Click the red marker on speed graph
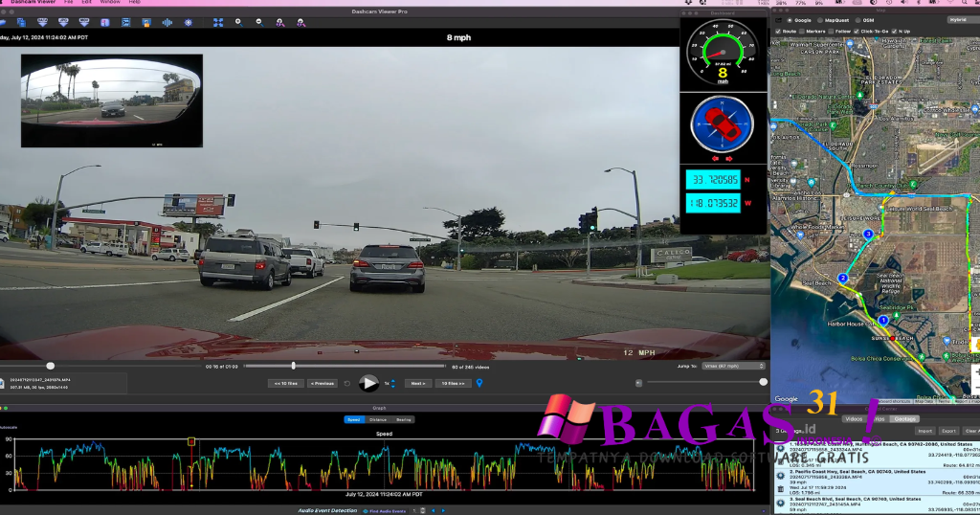Viewport: 980px width, 515px height. coord(191,441)
